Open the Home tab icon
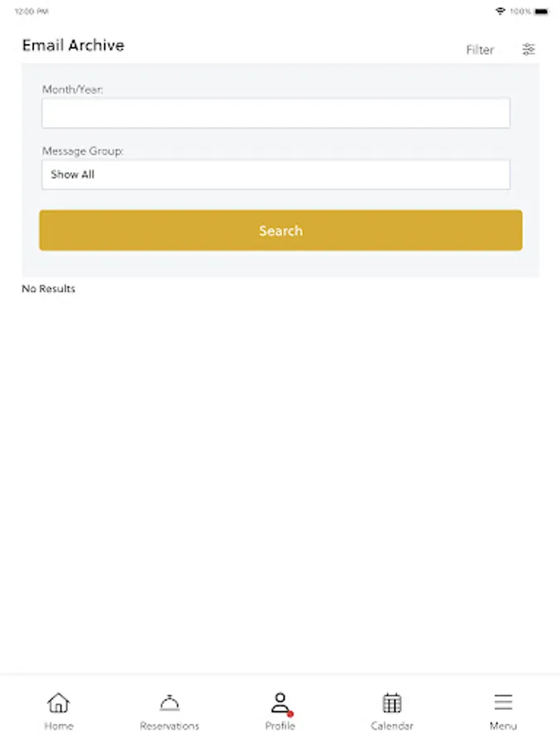Viewport: 560px width, 747px height. tap(58, 702)
